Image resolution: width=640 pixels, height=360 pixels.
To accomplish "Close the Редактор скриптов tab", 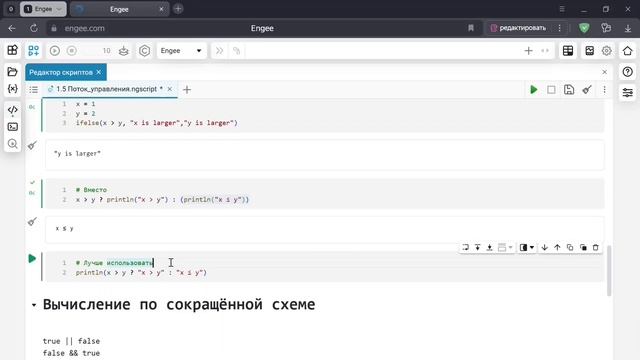I will click(x=99, y=72).
